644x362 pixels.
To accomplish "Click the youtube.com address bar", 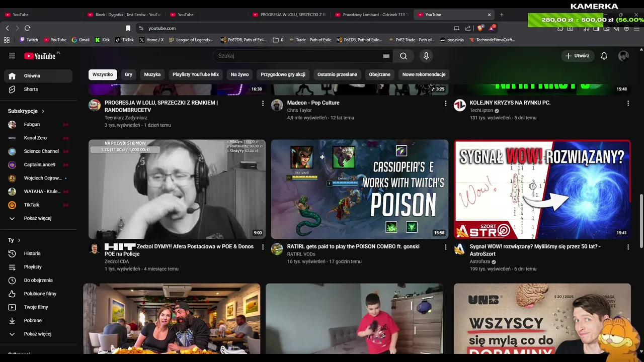I will pyautogui.click(x=297, y=28).
